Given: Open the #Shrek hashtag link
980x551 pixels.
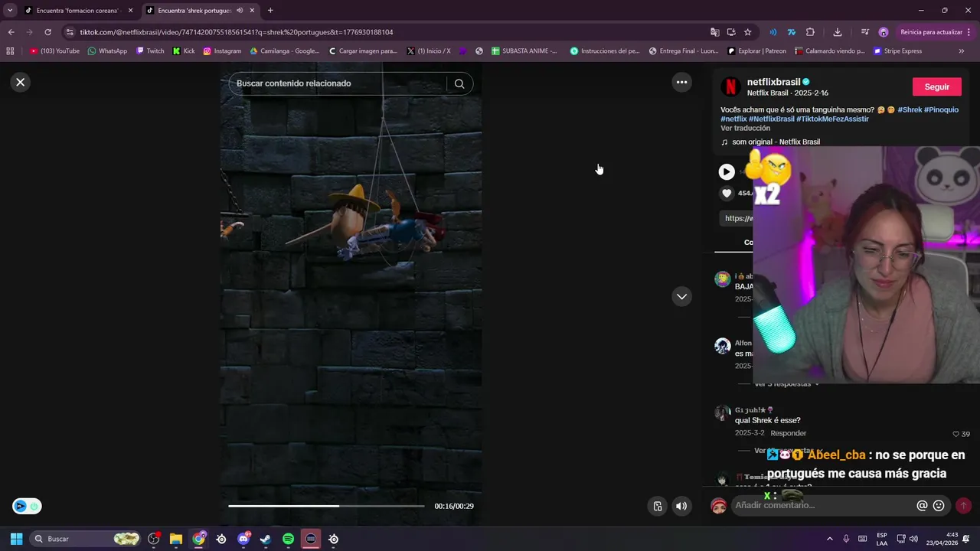Looking at the screenshot, I should 910,109.
